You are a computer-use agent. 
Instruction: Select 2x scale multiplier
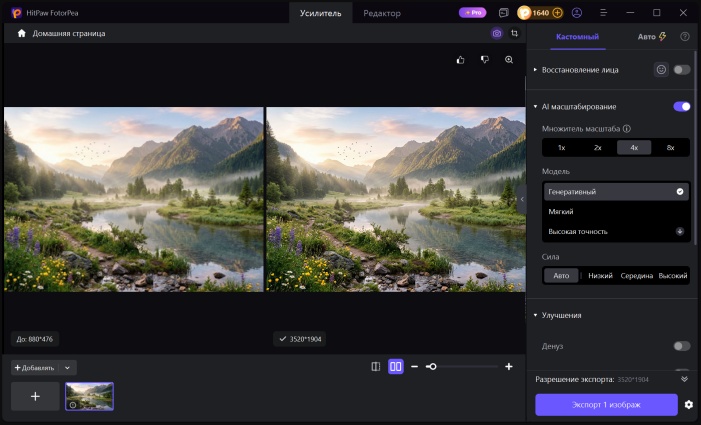pyautogui.click(x=598, y=147)
